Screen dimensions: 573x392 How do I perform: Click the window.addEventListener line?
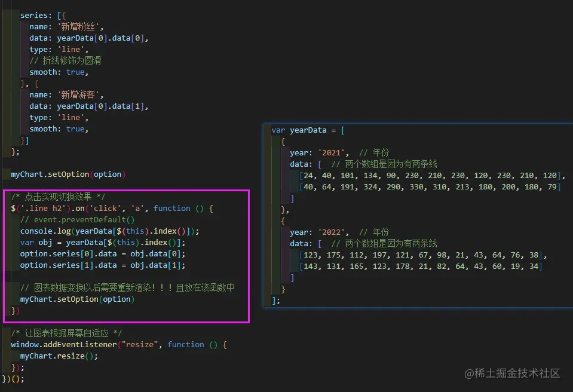119,345
